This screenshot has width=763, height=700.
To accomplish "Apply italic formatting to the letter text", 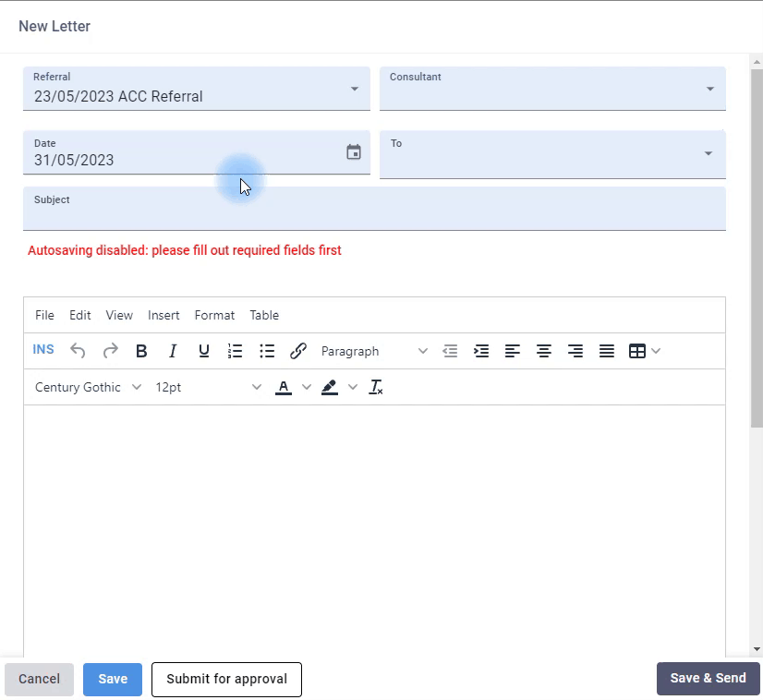I will coord(173,351).
